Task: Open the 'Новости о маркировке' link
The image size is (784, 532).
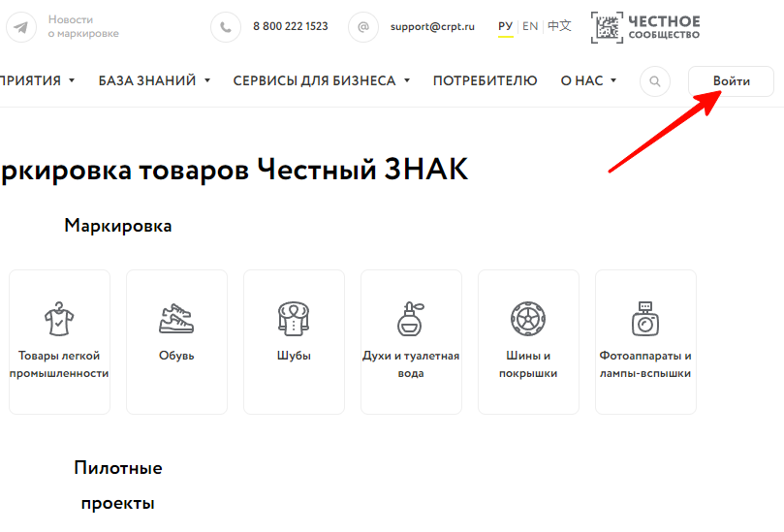Action: 83,26
